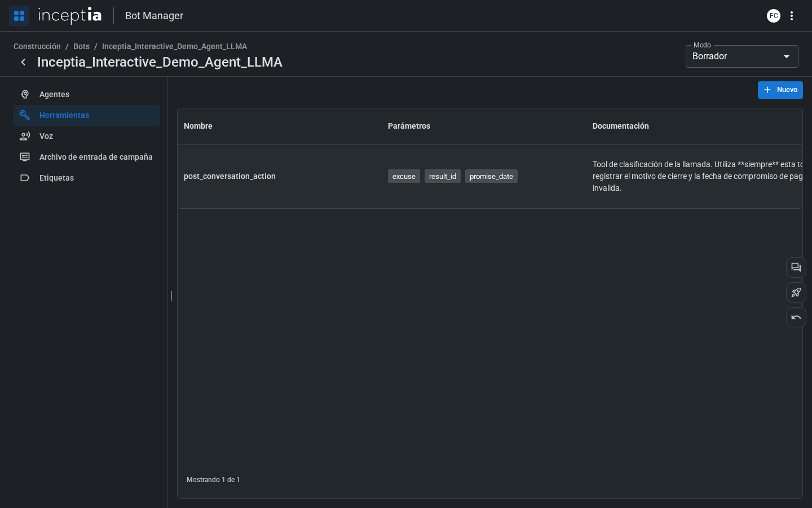Viewport: 812px width, 508px height.
Task: Click the excuse parameter chip
Action: point(404,176)
